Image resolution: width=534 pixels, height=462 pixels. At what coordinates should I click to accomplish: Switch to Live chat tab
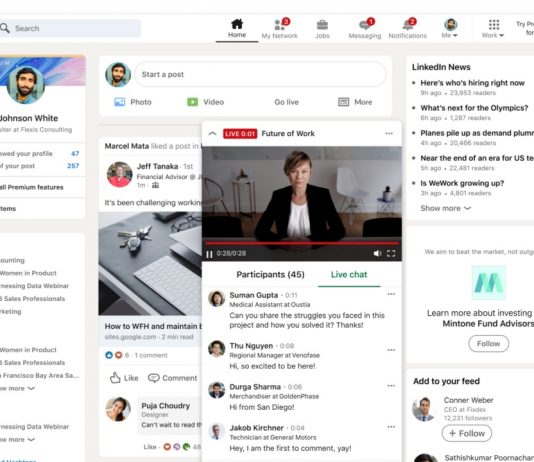click(x=349, y=274)
